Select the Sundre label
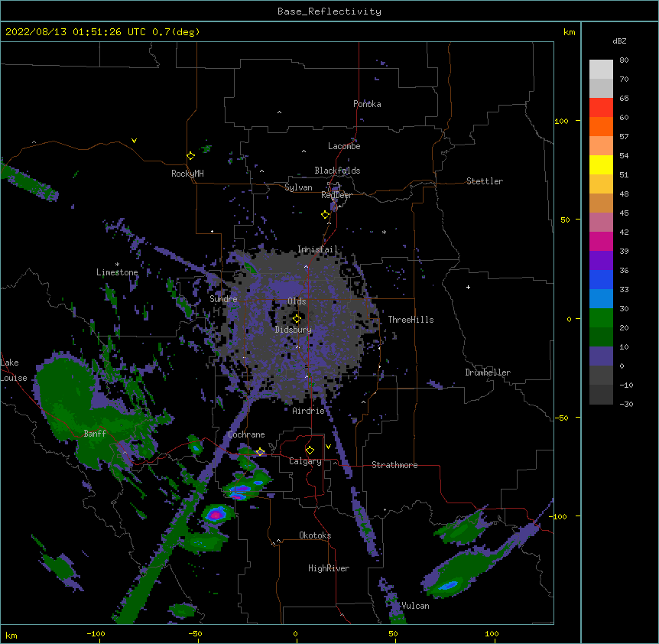The width and height of the screenshot is (659, 644). [223, 299]
